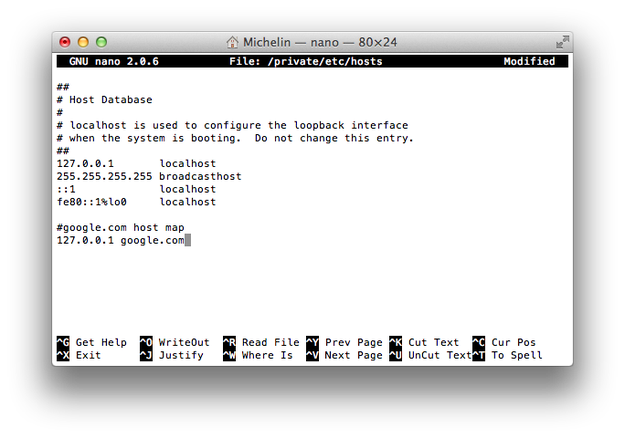Click the line starting '# localhost is used'
Viewport: 625px width, 438px height.
232,125
